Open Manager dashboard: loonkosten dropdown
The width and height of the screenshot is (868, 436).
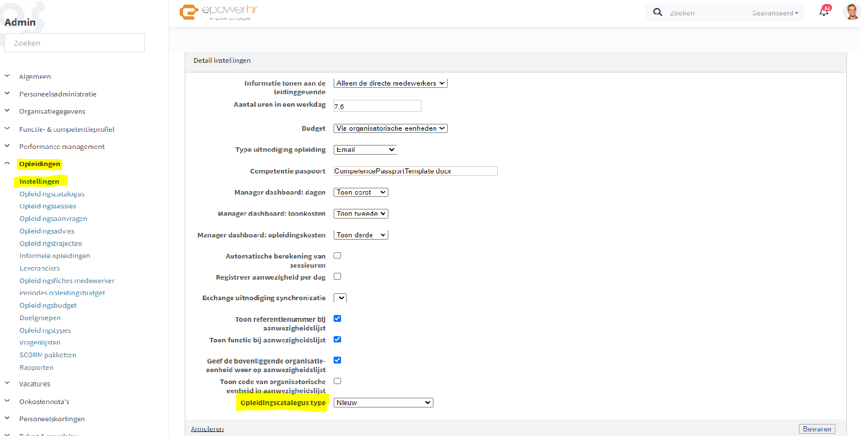click(361, 213)
